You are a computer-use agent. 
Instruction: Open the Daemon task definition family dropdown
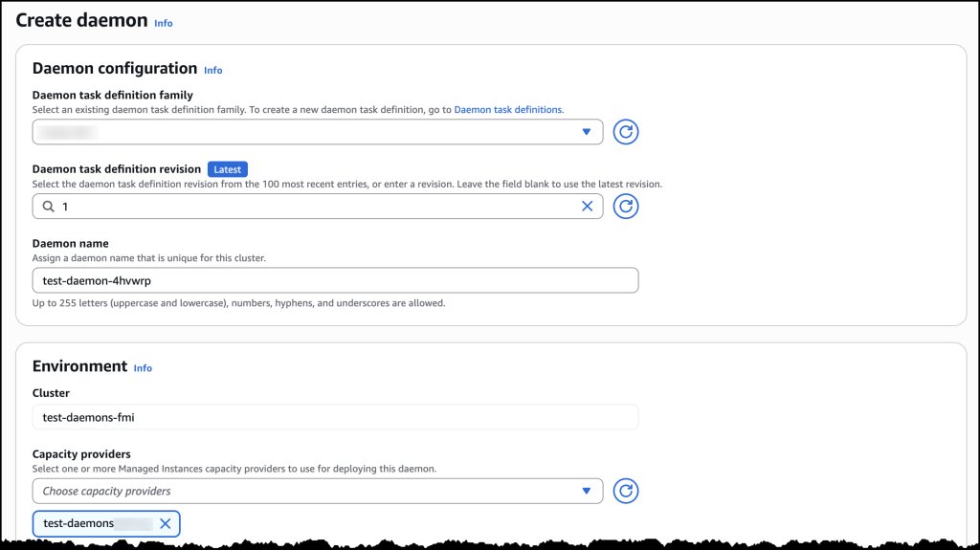click(306, 132)
